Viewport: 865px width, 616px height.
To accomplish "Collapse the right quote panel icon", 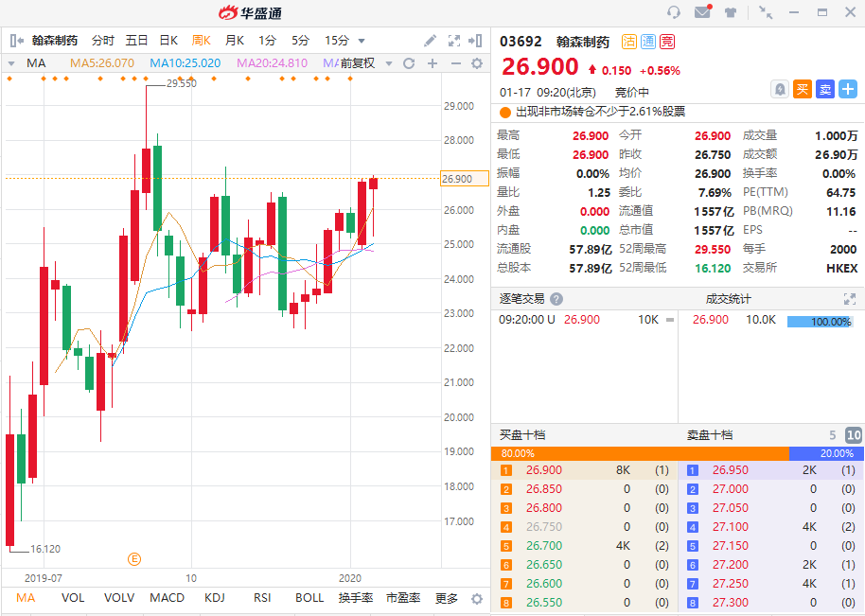I will click(475, 41).
